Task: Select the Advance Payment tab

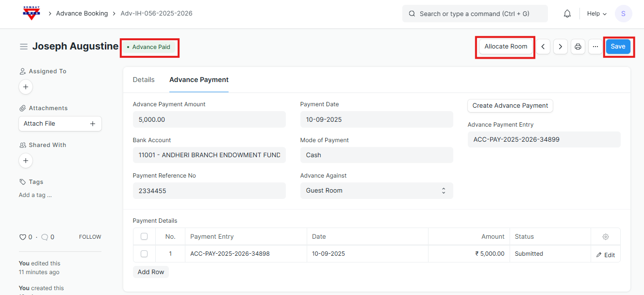Action: click(199, 80)
